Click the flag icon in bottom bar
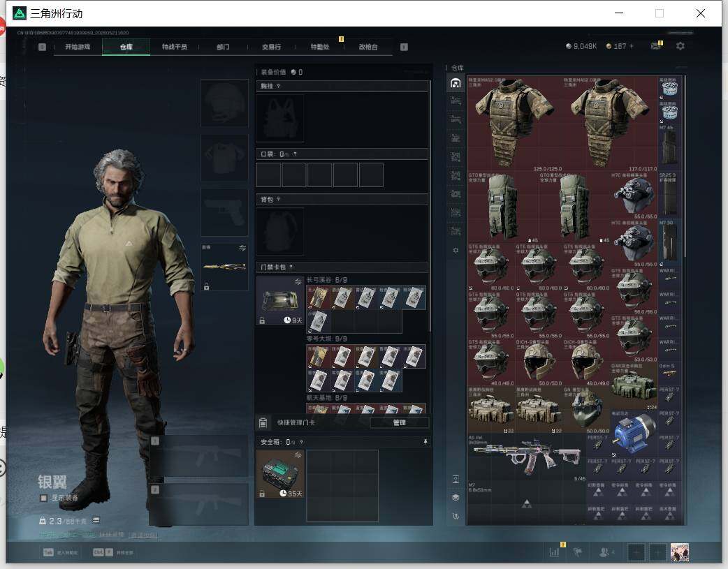The width and height of the screenshot is (728, 569). [x=578, y=552]
